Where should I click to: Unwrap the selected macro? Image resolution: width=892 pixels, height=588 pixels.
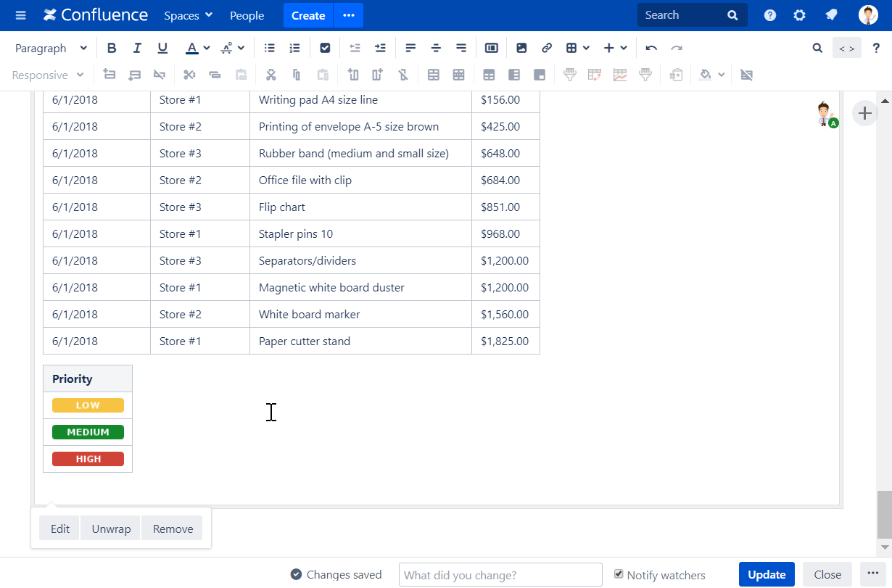(x=110, y=528)
